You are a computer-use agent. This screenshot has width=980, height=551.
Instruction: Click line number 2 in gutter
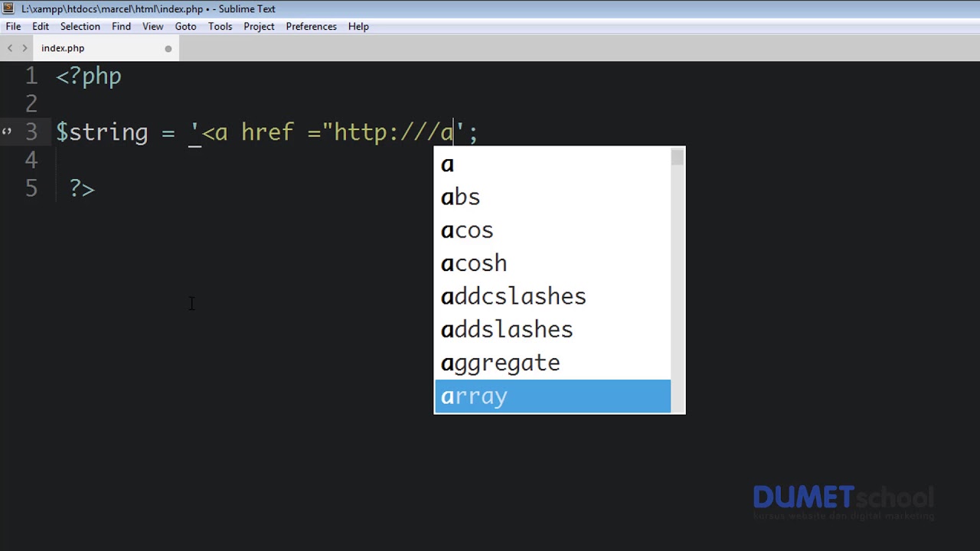point(31,103)
